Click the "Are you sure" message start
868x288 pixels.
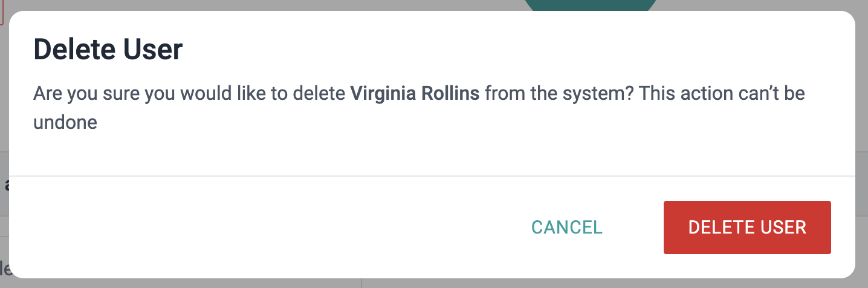83,94
